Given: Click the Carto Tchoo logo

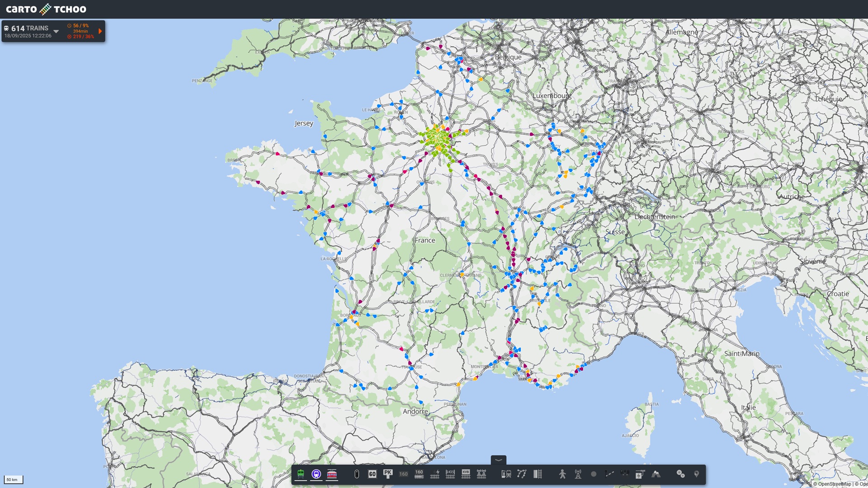Looking at the screenshot, I should (x=46, y=9).
